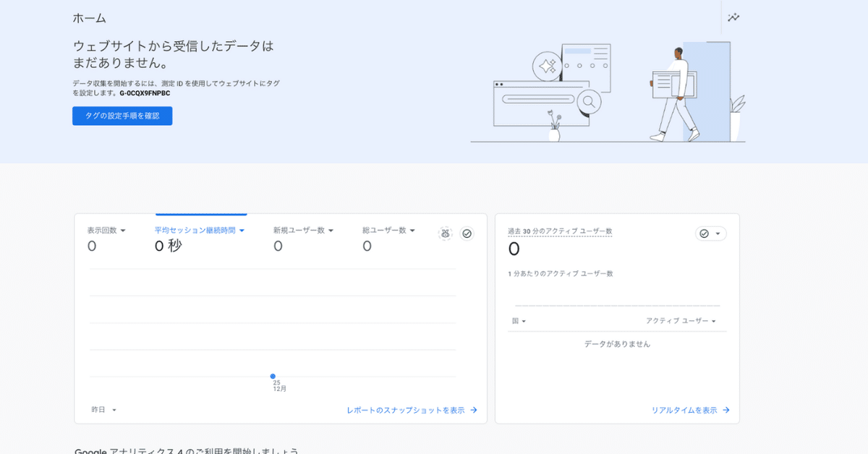The width and height of the screenshot is (868, 454).
Task: Click the 25 12月 data point on the chart
Action: tap(273, 376)
